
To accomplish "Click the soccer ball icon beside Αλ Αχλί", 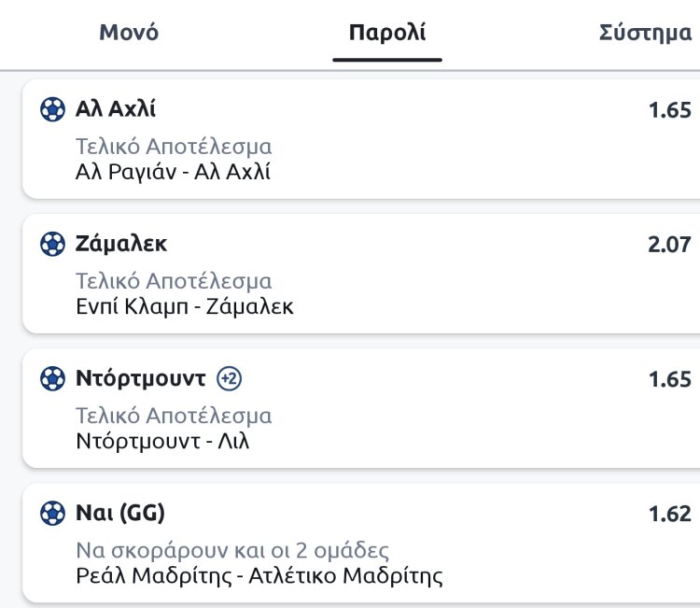I will [x=52, y=110].
